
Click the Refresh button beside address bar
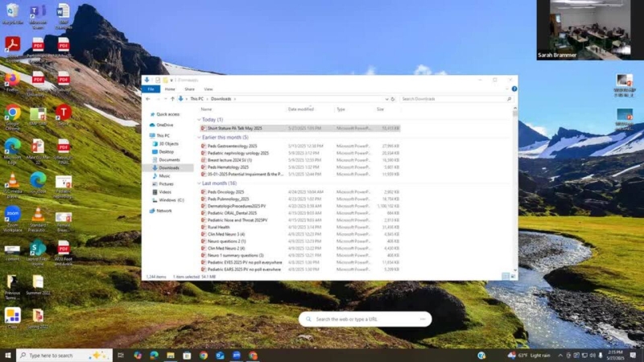pos(392,98)
